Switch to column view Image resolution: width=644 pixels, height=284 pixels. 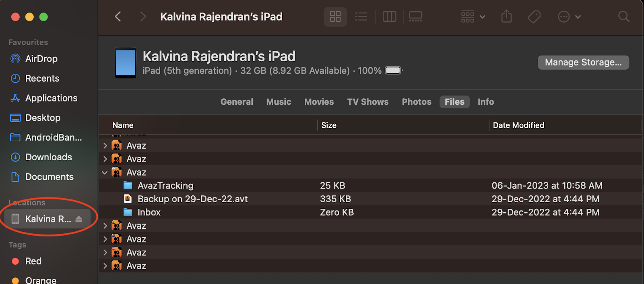389,17
